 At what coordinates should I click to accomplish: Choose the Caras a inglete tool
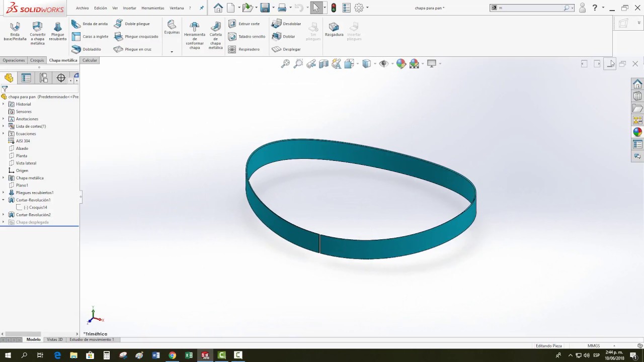[90, 36]
